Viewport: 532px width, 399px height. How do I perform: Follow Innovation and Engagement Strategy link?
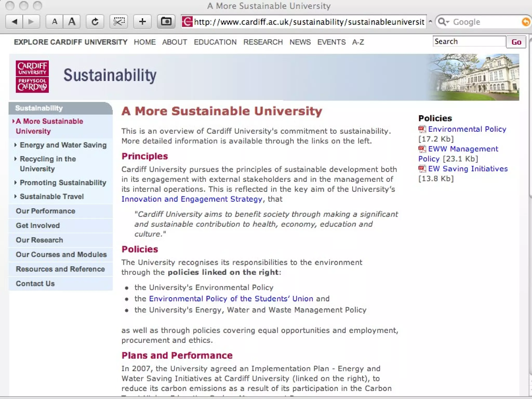[192, 199]
